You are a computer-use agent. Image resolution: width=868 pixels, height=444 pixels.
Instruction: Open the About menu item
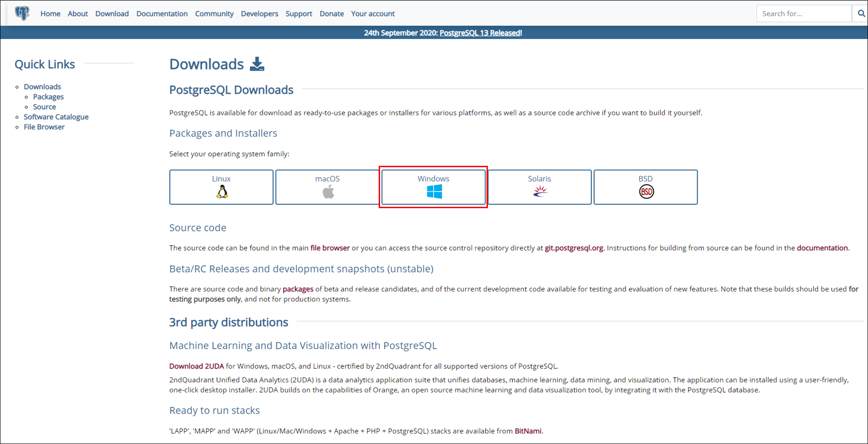[78, 14]
